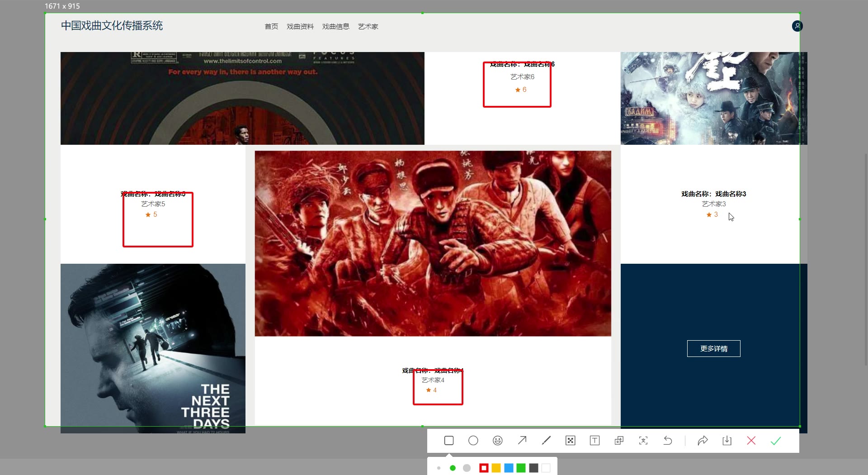This screenshot has height=475, width=868.
Task: Click the 更多详情 button
Action: point(714,349)
